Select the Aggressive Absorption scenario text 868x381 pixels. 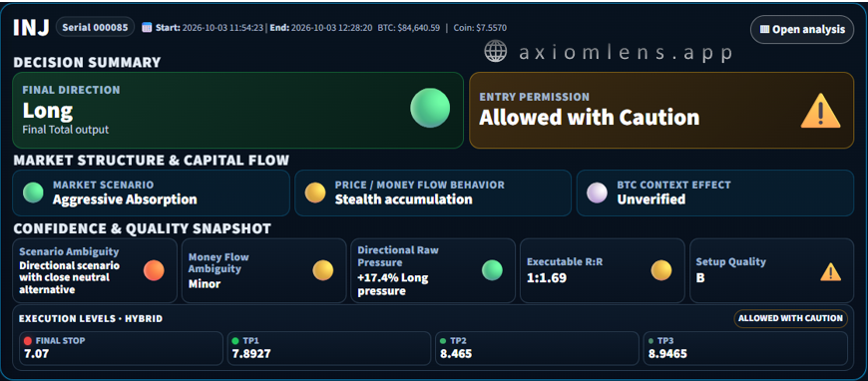tap(125, 199)
